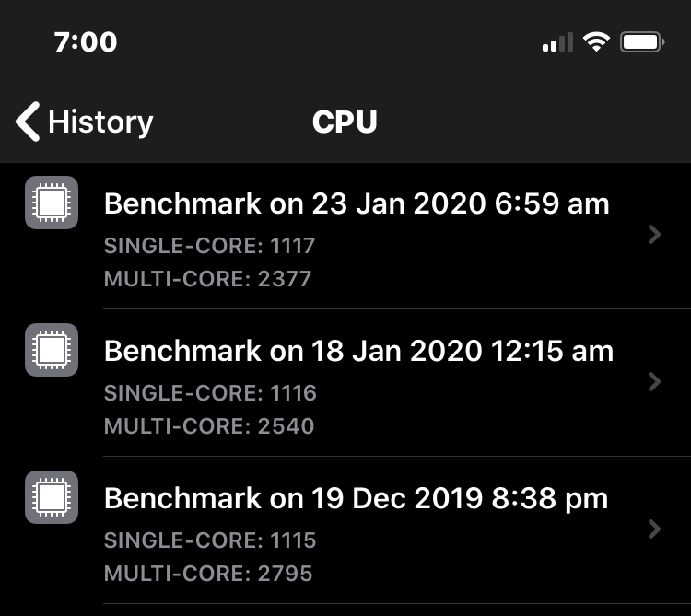The height and width of the screenshot is (616, 691).
Task: Tap the battery status icon
Action: point(642,42)
